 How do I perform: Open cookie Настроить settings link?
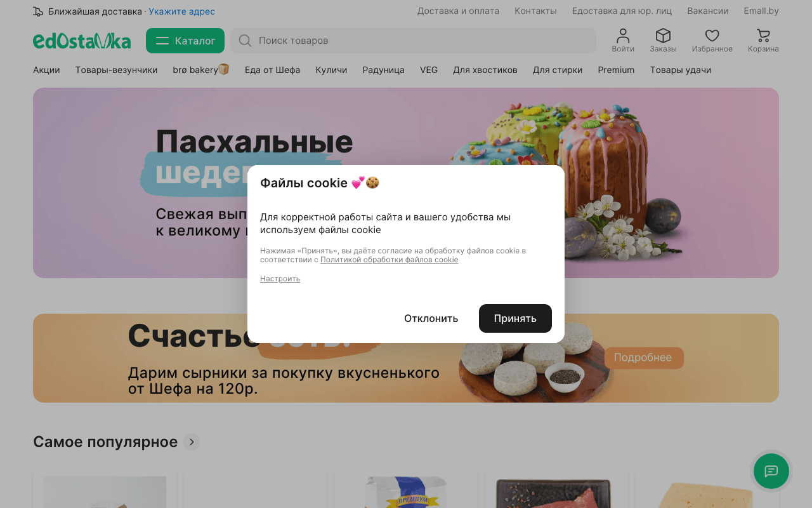pos(280,278)
